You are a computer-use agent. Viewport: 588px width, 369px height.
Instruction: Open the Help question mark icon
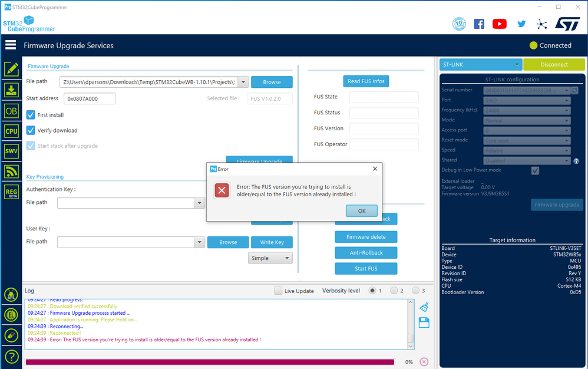11,356
